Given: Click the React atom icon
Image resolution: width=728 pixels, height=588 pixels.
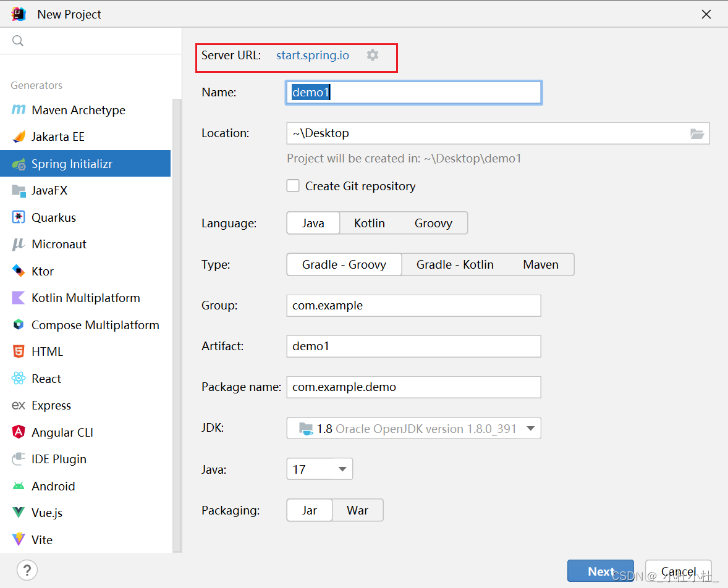Looking at the screenshot, I should (19, 378).
